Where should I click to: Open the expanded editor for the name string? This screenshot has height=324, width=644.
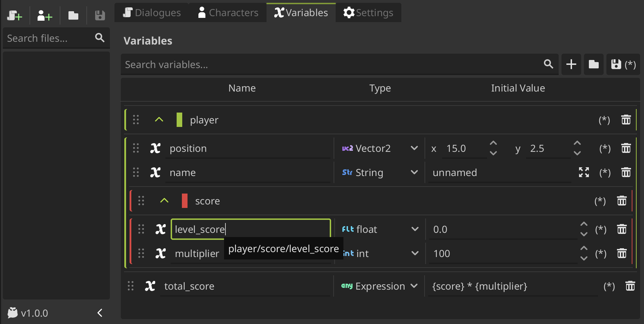point(583,172)
